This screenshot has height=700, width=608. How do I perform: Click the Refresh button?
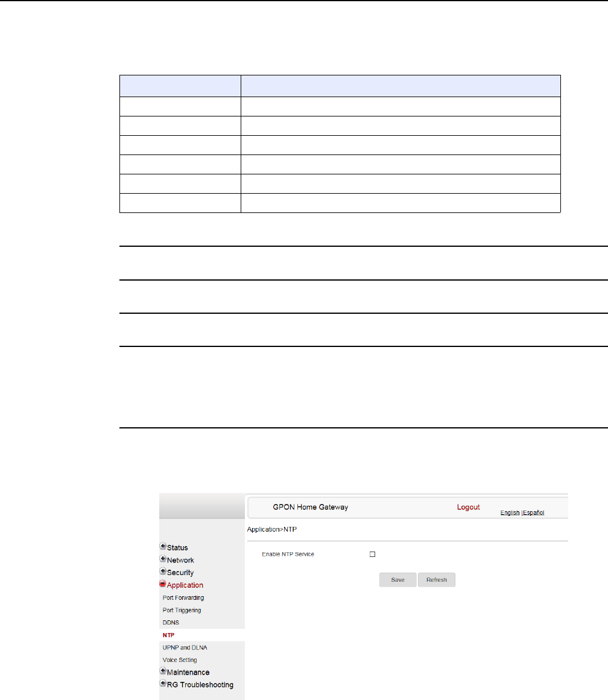coord(437,580)
